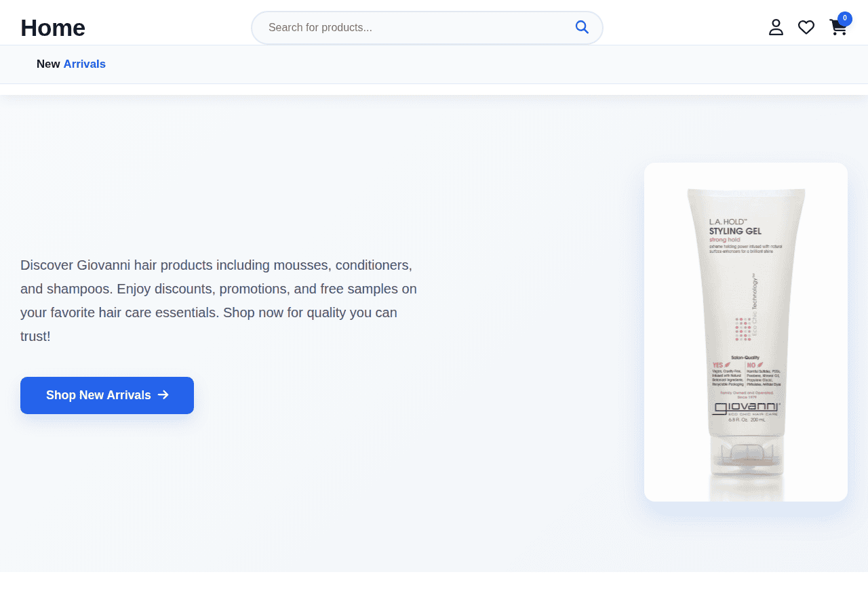Open the user account icon
The width and height of the screenshot is (868, 610).
click(776, 27)
